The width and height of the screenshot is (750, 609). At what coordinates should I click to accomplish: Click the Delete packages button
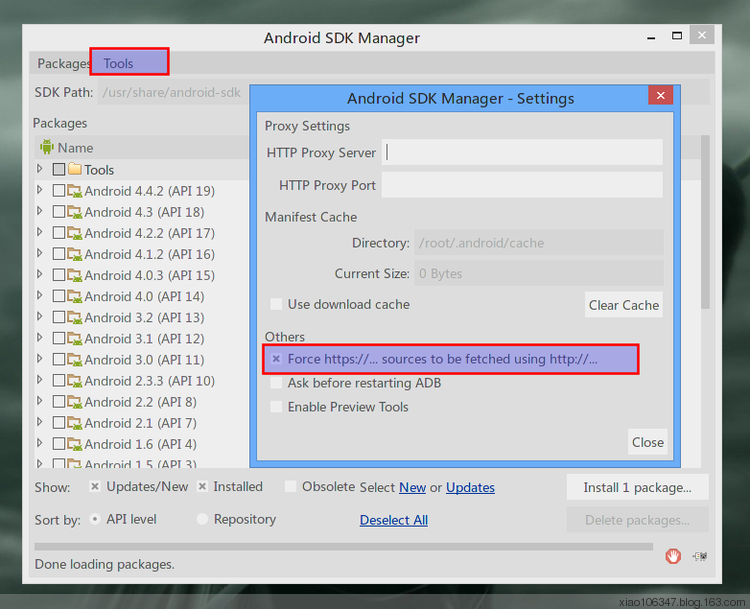click(x=637, y=520)
